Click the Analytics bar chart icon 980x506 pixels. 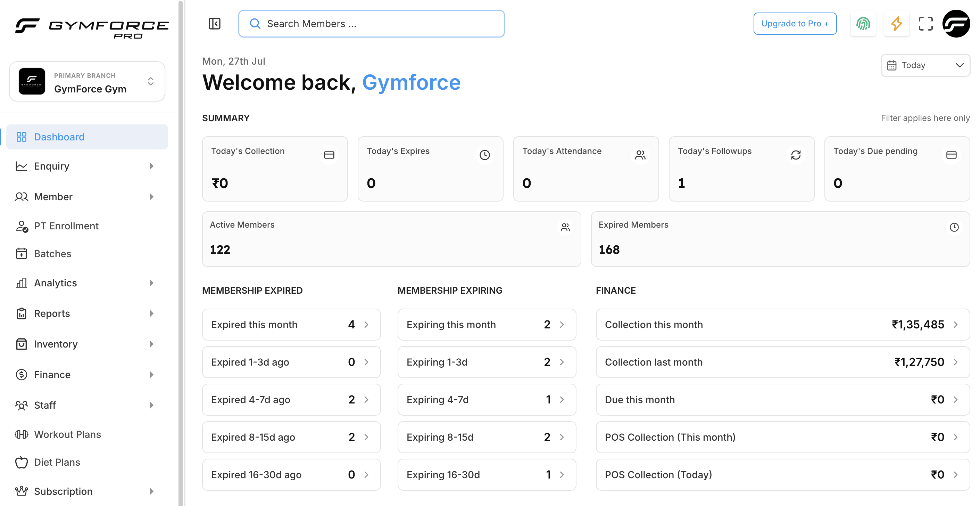(x=21, y=283)
